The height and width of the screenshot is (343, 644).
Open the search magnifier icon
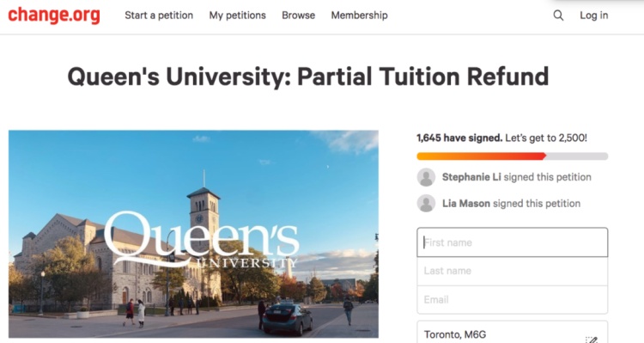click(558, 15)
